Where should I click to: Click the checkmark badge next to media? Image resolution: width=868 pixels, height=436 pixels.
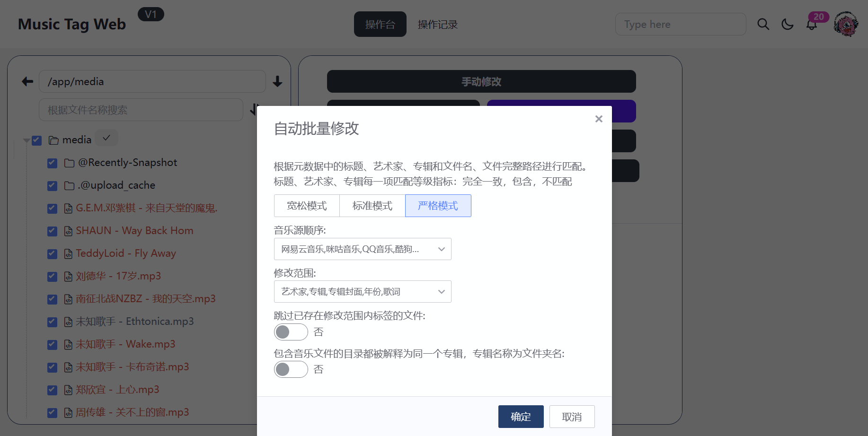[x=106, y=138]
